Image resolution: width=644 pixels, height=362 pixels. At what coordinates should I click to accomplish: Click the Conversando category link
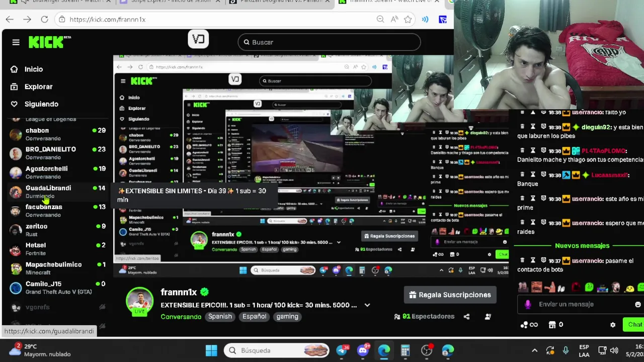pyautogui.click(x=181, y=316)
